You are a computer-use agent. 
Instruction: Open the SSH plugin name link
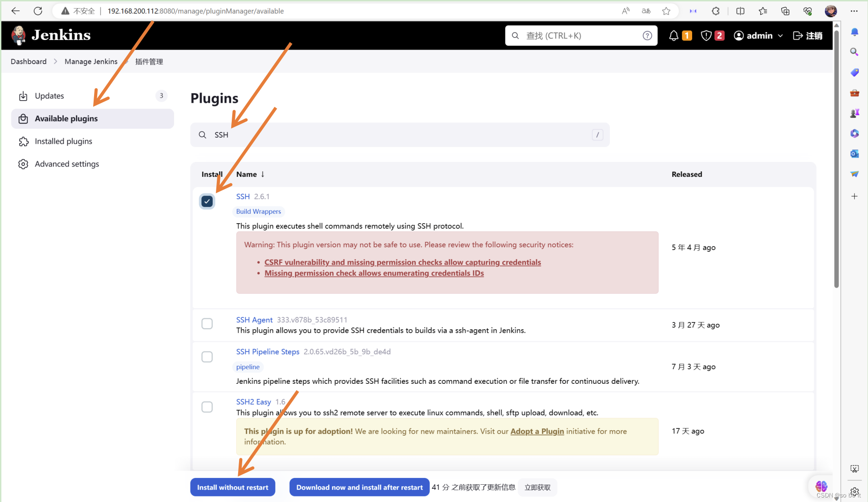(x=243, y=196)
